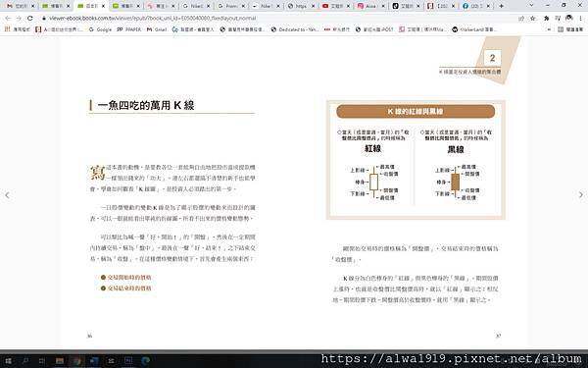Open a new browser tab

[x=502, y=6]
